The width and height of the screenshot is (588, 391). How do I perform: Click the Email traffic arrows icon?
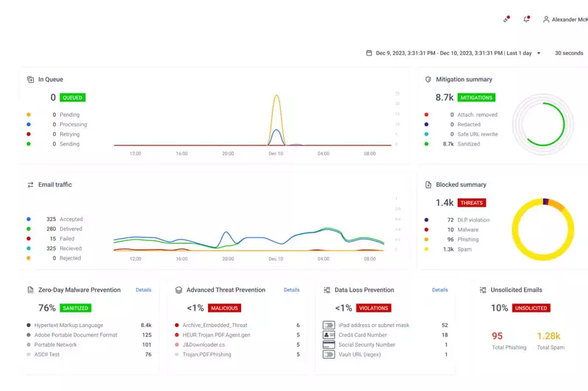[31, 184]
